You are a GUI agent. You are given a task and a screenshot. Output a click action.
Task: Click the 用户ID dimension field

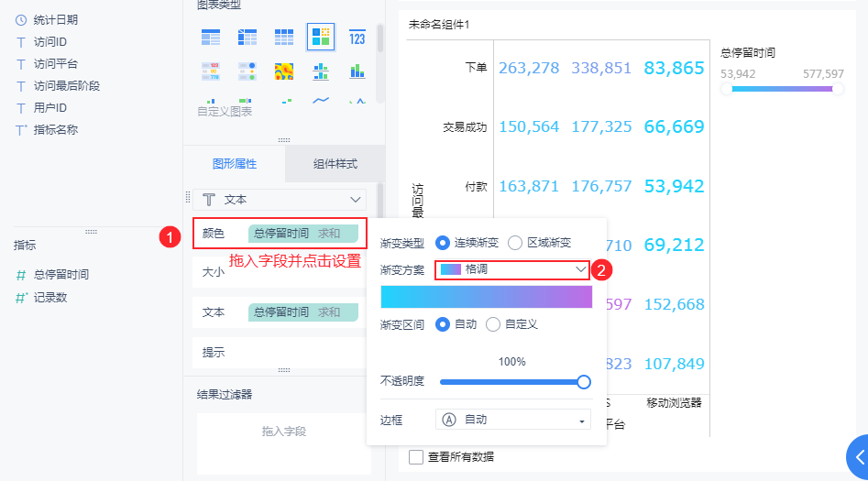pyautogui.click(x=49, y=108)
